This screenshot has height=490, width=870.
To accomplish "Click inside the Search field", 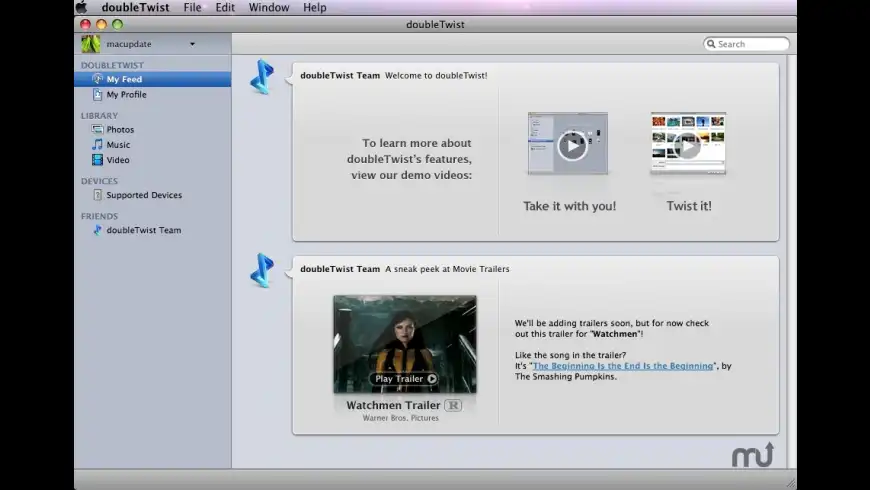I will [x=751, y=44].
